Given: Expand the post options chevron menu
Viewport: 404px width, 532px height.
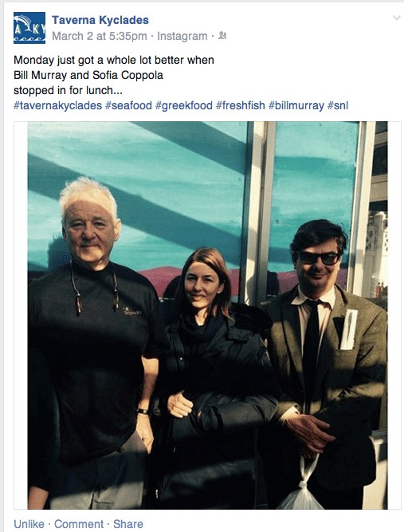Looking at the screenshot, I should (x=396, y=18).
